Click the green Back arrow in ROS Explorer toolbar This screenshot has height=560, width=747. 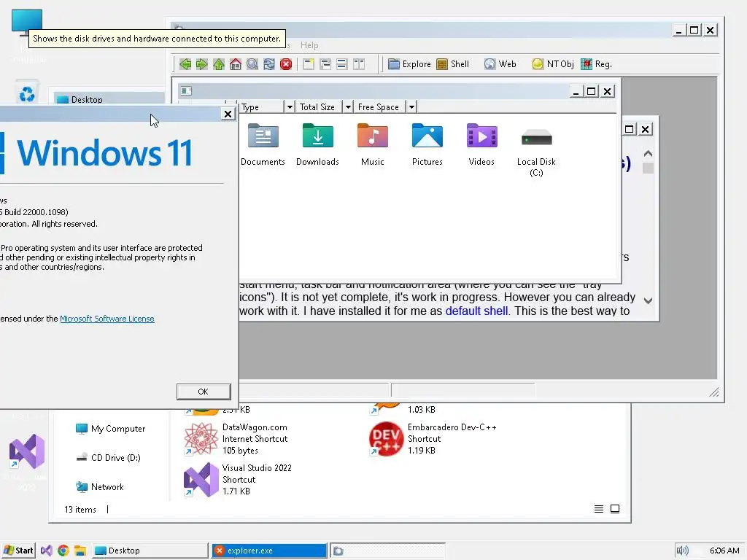pos(185,64)
